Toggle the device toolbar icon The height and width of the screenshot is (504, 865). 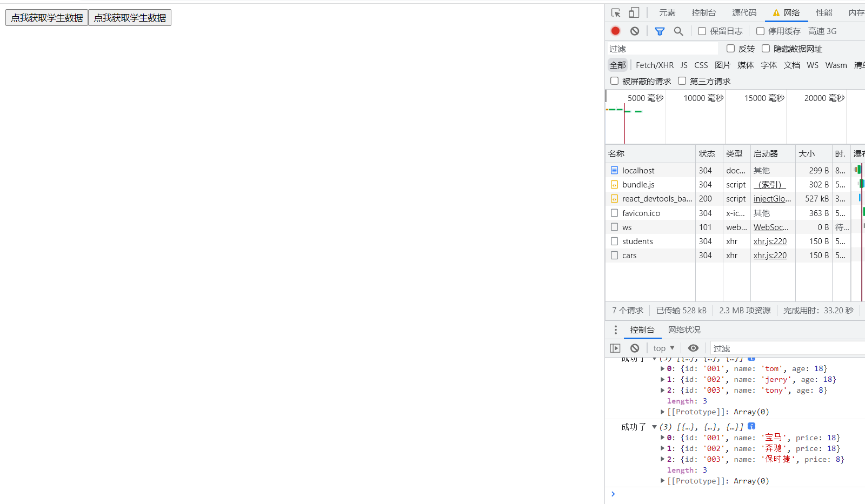tap(634, 13)
